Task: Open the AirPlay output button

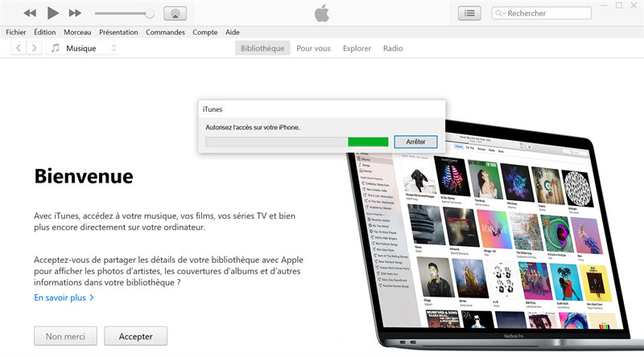Action: [175, 14]
